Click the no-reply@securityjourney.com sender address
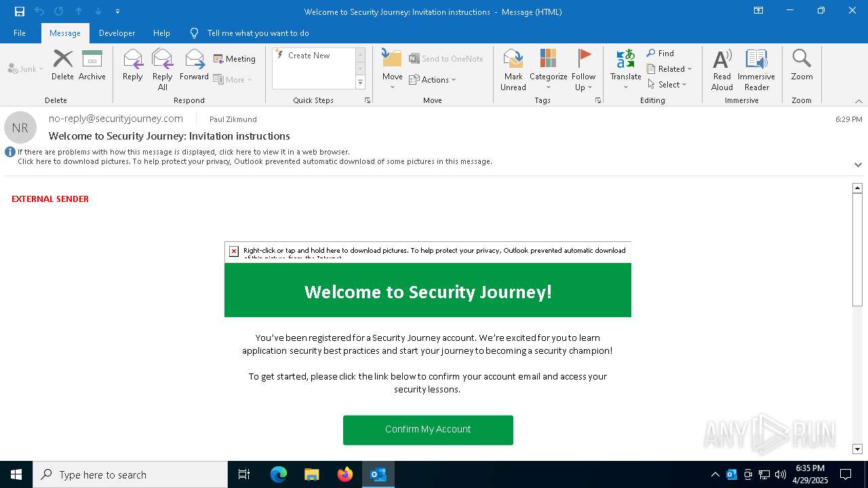This screenshot has width=868, height=488. [116, 119]
